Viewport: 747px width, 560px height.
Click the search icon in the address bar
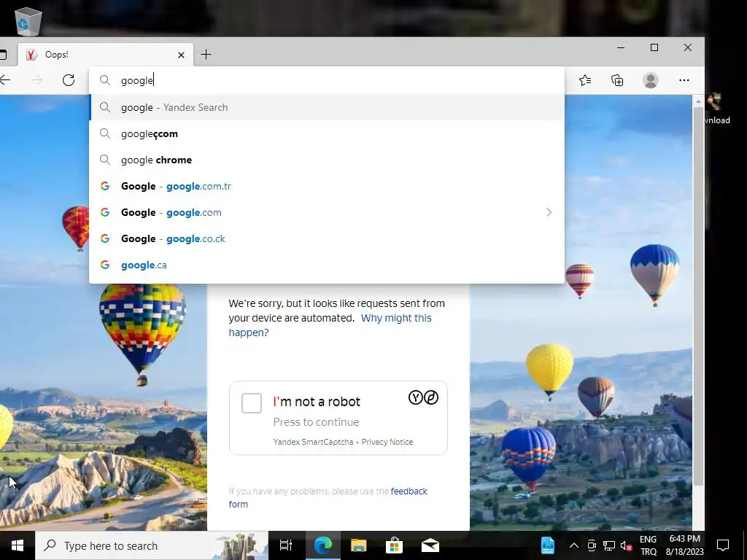[105, 80]
